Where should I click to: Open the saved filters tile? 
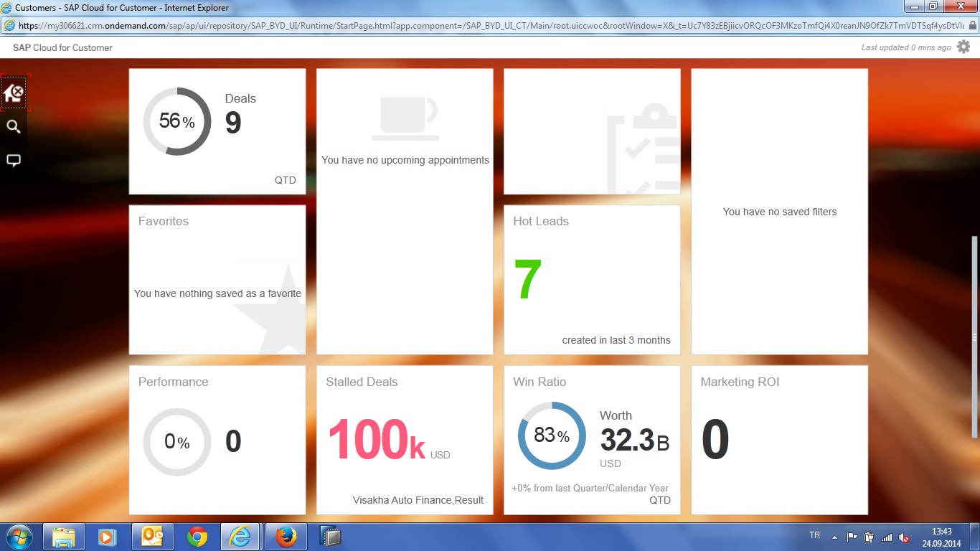[779, 212]
